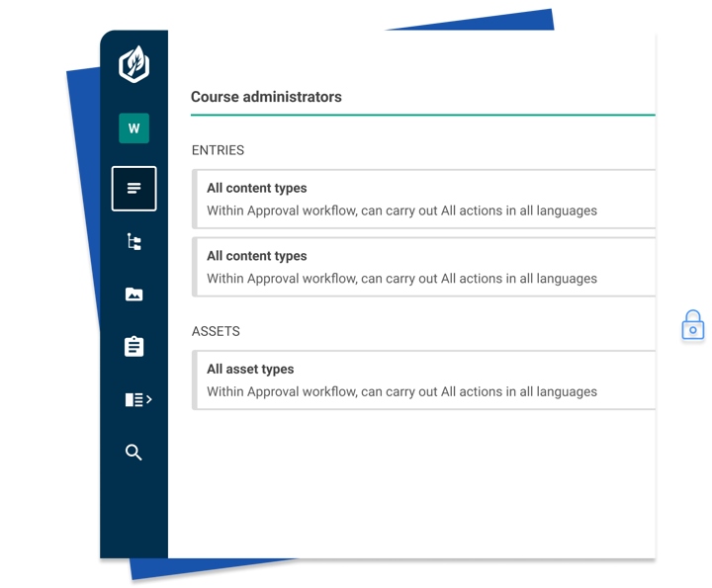Click the leaf hexagon logo in the sidebar

coord(133,64)
